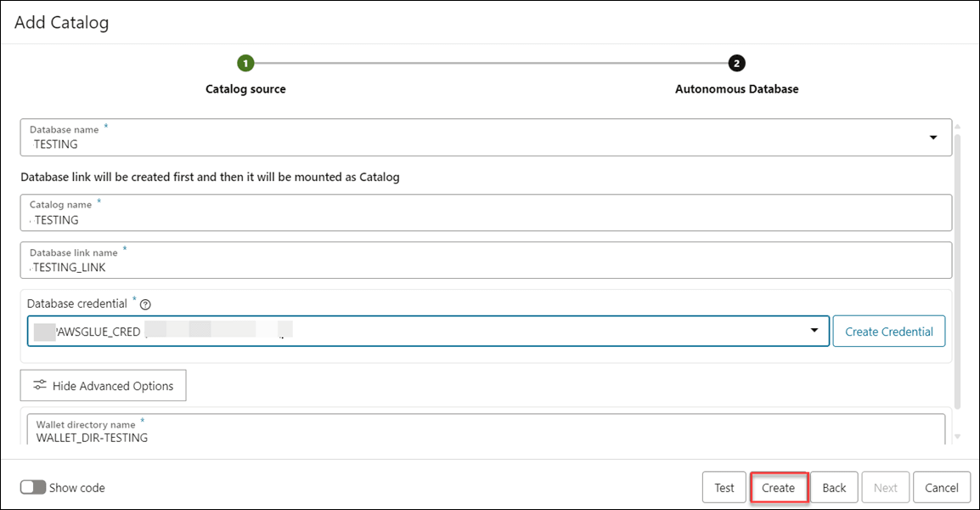Expand the Database name dropdown
Image resolution: width=980 pixels, height=510 pixels.
click(x=933, y=138)
